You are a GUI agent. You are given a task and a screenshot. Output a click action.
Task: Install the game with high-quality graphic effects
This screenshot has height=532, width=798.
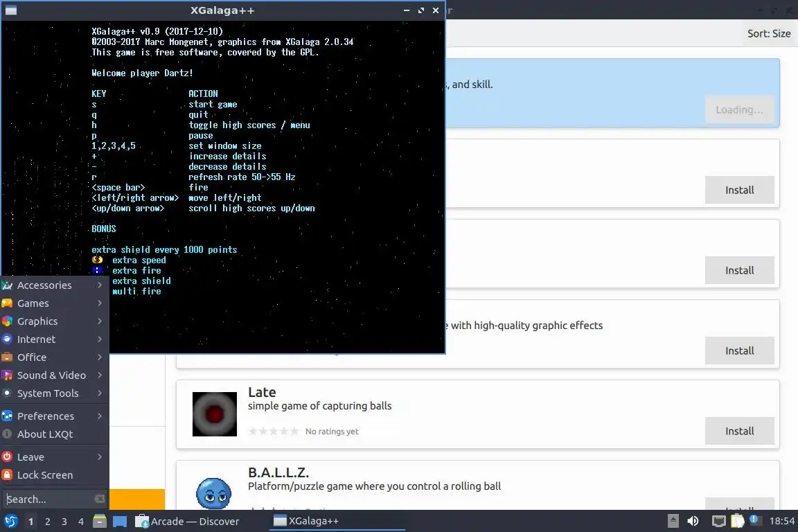click(740, 351)
